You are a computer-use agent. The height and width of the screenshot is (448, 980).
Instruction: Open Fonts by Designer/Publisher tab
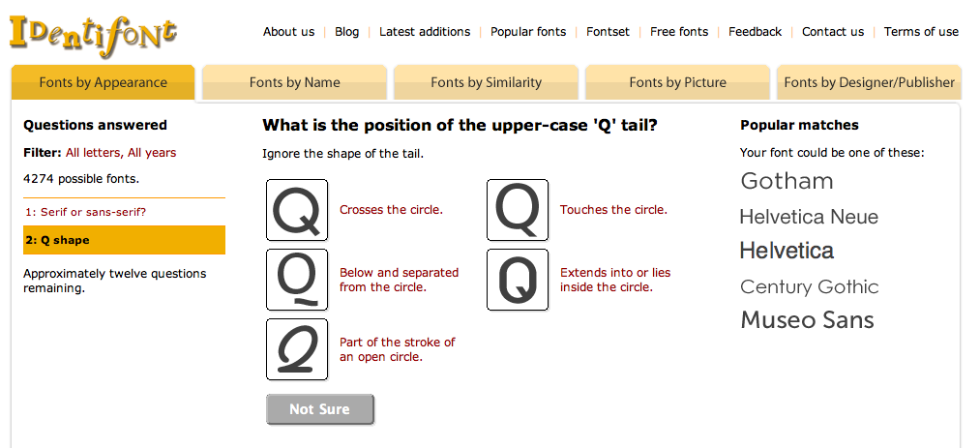pyautogui.click(x=869, y=82)
